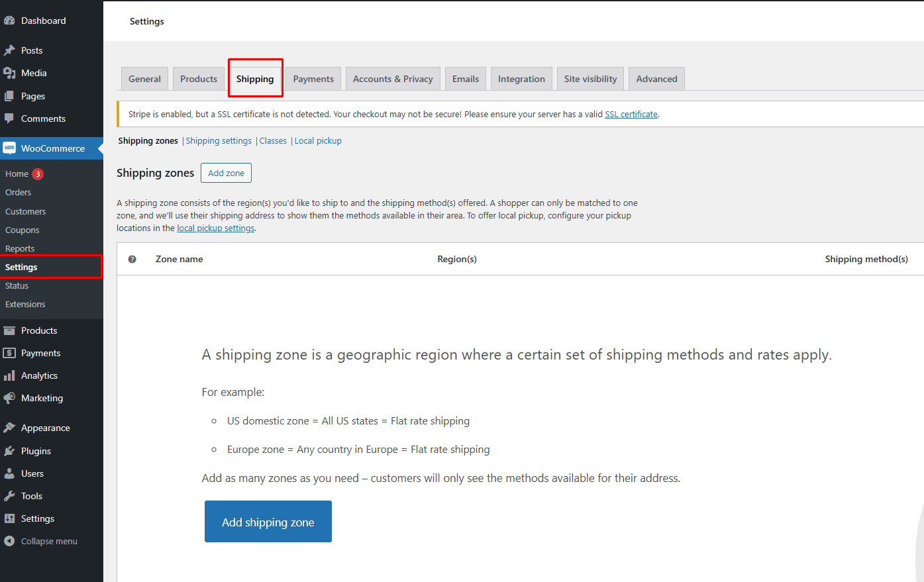This screenshot has height=582, width=924.
Task: Switch to the Payments tab
Action: click(x=312, y=78)
